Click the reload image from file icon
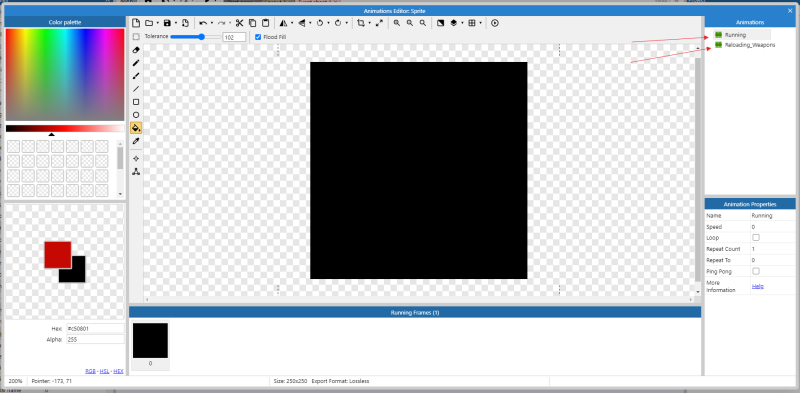This screenshot has height=393, width=800. pyautogui.click(x=185, y=23)
